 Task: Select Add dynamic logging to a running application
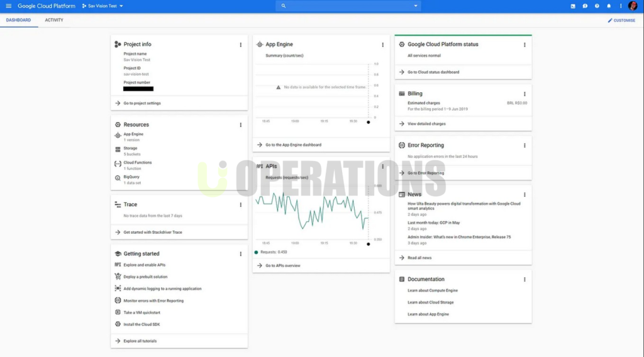click(x=162, y=289)
